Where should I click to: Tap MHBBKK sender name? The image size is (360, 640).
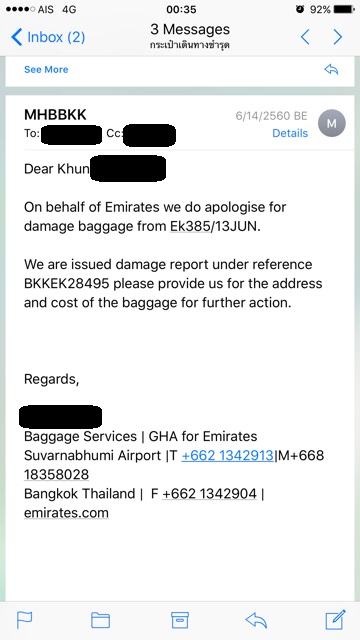55,115
